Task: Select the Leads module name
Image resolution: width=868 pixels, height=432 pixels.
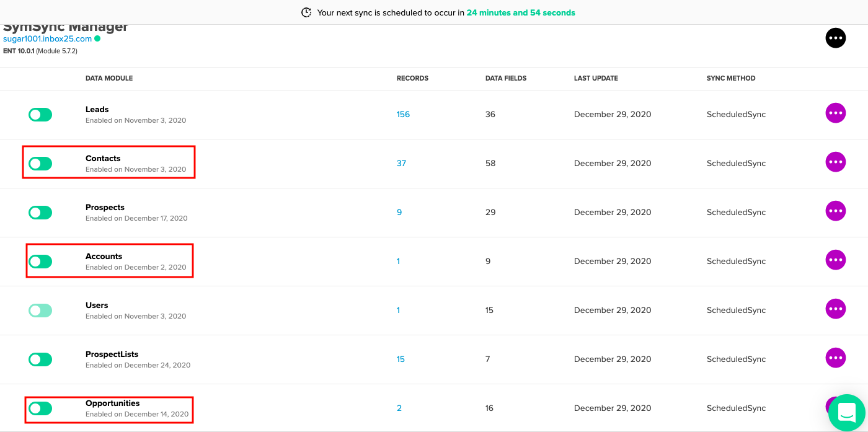Action: (97, 110)
